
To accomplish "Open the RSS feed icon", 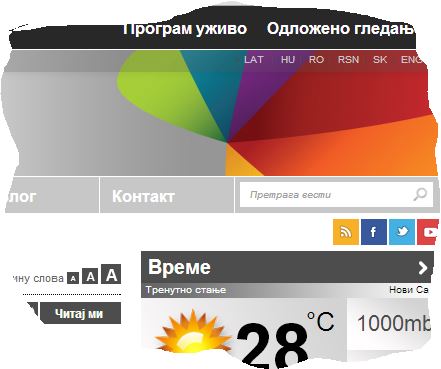I will [x=346, y=232].
